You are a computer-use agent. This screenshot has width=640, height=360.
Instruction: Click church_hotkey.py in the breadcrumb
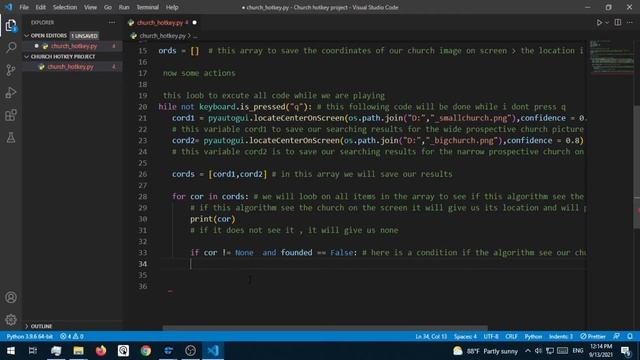click(162, 36)
